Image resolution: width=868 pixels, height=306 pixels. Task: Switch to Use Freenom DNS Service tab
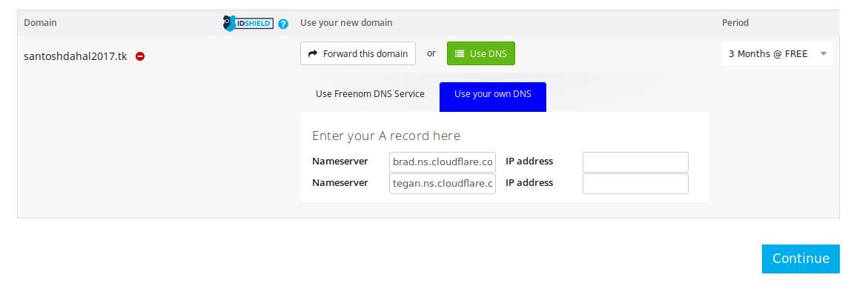(370, 94)
